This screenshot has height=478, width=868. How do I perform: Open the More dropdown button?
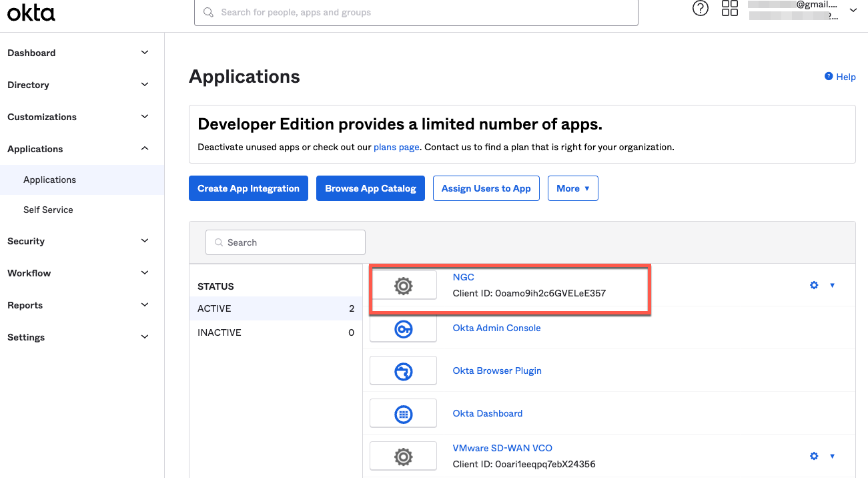(x=572, y=188)
